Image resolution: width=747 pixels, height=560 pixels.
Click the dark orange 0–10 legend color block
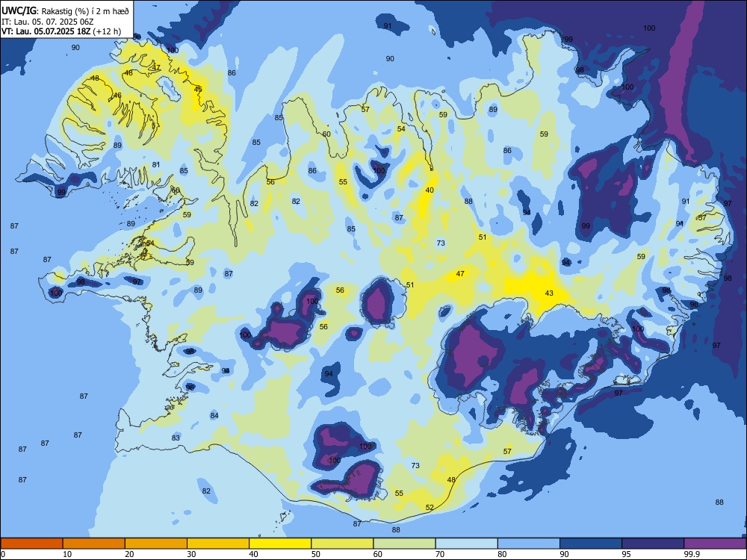click(31, 544)
